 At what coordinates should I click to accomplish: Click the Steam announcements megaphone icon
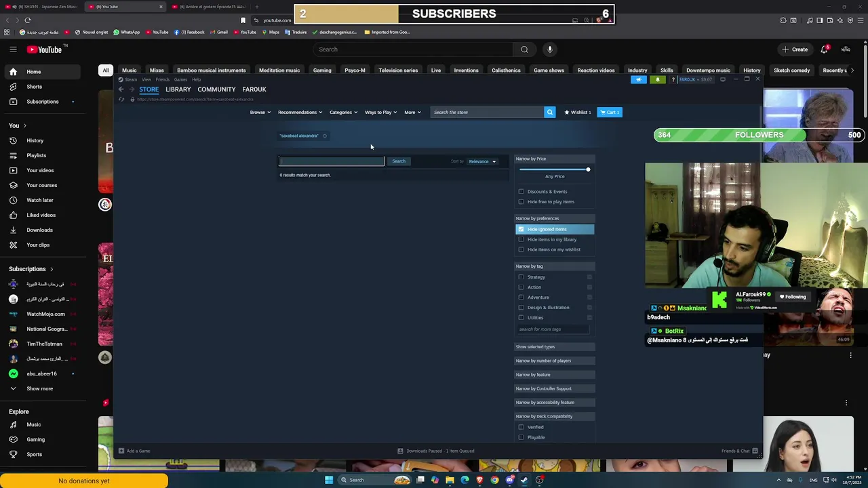(639, 79)
